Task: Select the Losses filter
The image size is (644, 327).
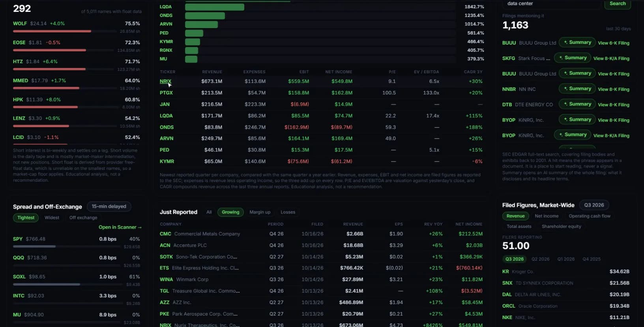Action: [x=288, y=212]
